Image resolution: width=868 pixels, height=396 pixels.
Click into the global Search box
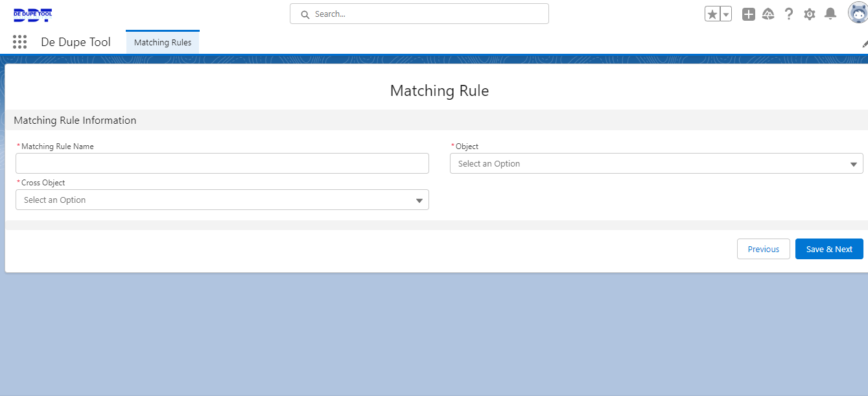point(419,14)
